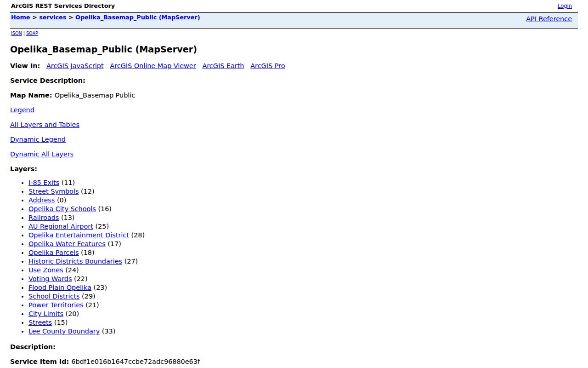The width and height of the screenshot is (588, 368).
Task: Open the API Reference link
Action: (549, 19)
